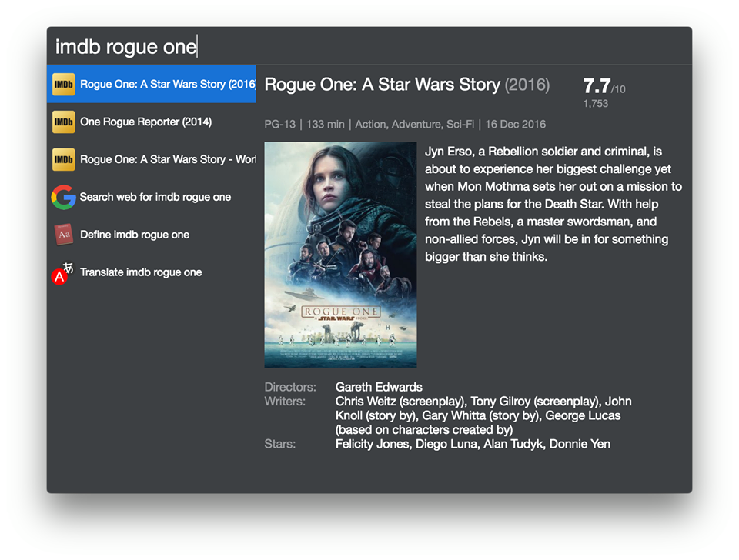Choose 'Translate imdb rogue one'
Image resolution: width=739 pixels, height=560 pixels.
point(141,272)
